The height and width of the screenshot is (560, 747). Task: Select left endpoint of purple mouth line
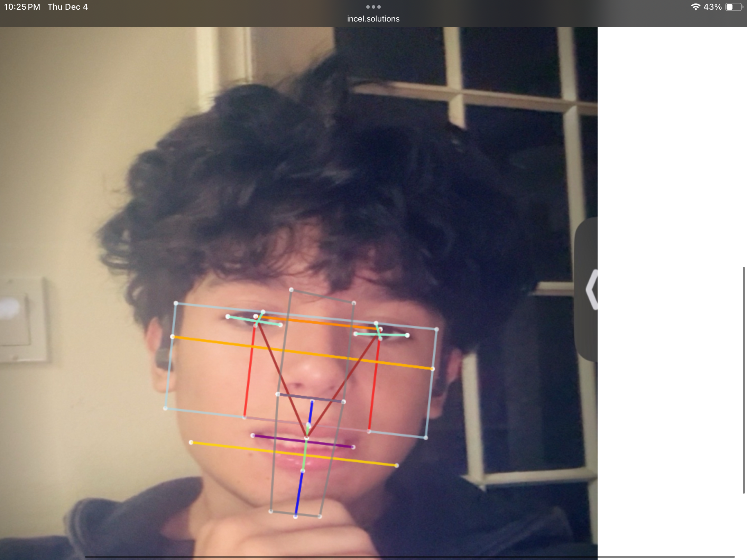click(x=253, y=436)
